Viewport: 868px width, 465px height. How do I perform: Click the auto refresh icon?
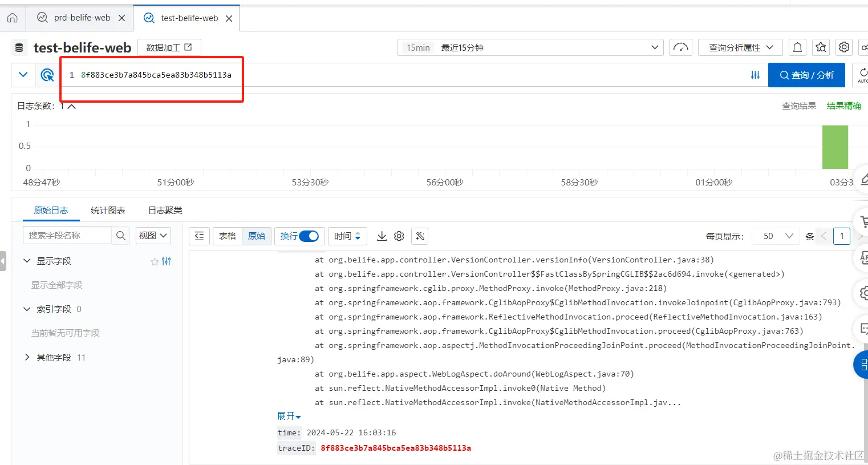pos(862,75)
